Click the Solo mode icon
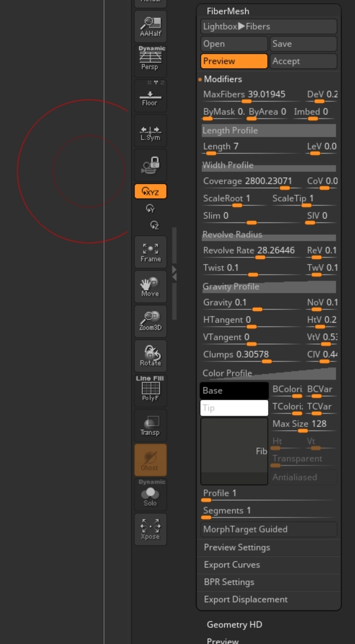Screen dimensions: 355x644 tap(150, 495)
